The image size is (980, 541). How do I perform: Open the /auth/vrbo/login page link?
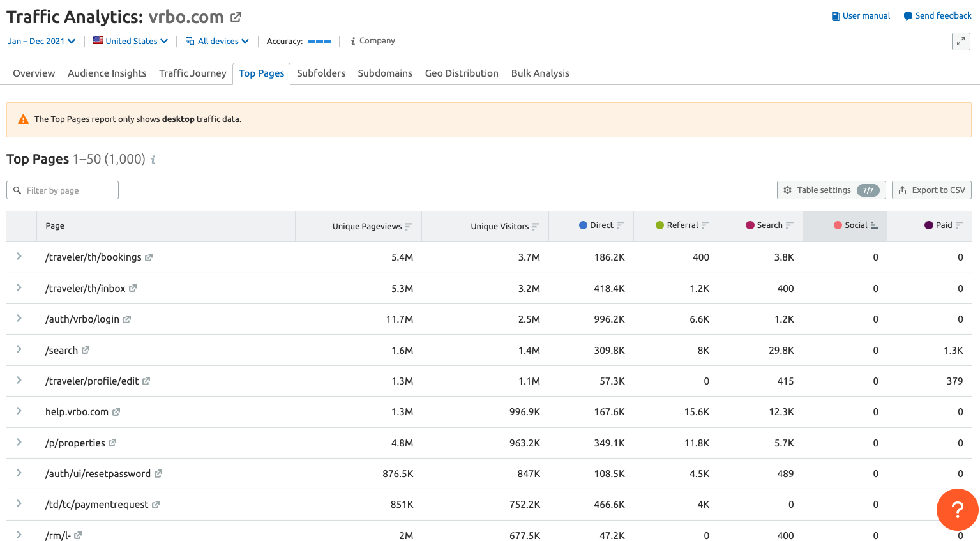pyautogui.click(x=82, y=319)
